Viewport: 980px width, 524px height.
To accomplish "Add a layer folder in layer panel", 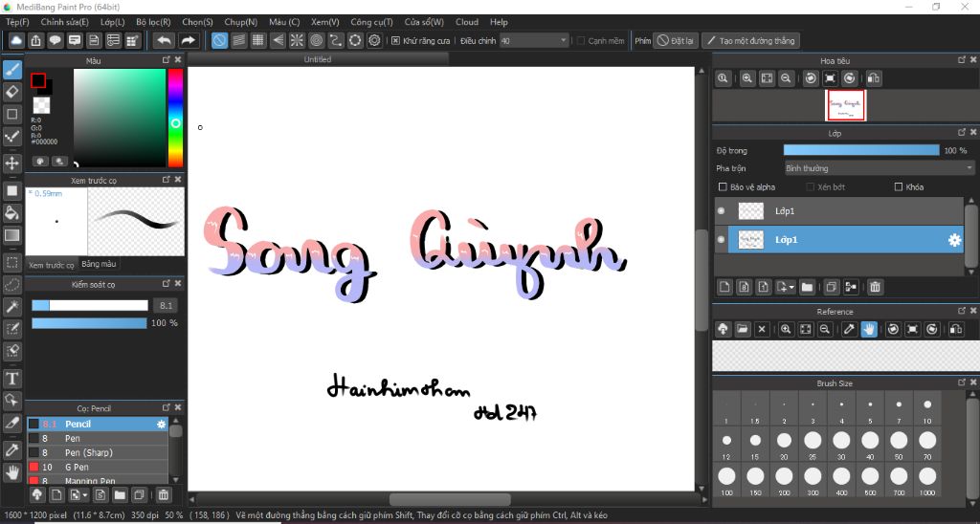I will click(807, 287).
